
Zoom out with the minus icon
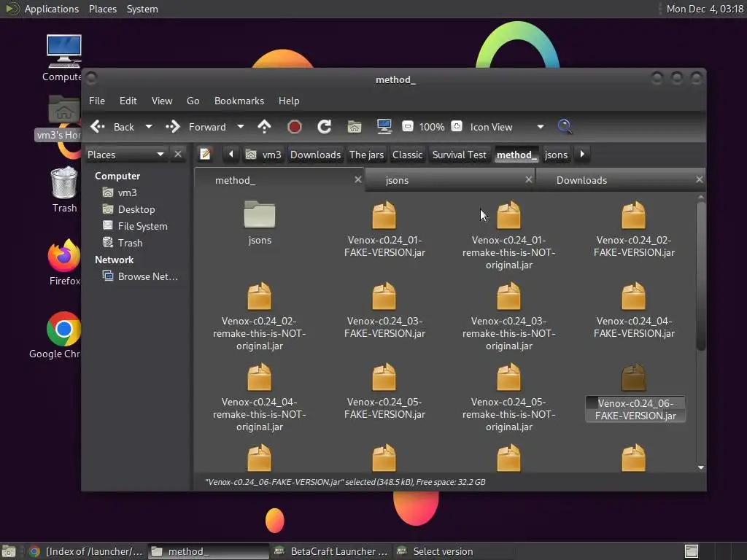click(408, 127)
